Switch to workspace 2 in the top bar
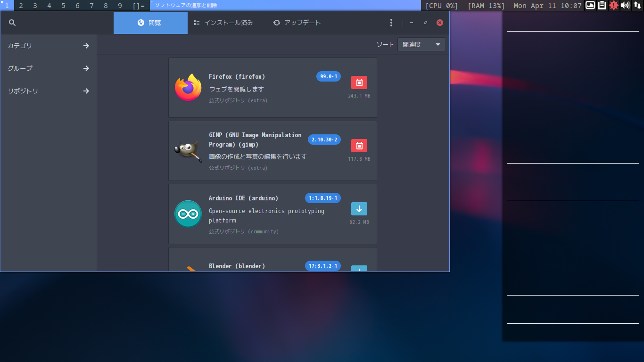The height and width of the screenshot is (362, 644). [x=21, y=6]
